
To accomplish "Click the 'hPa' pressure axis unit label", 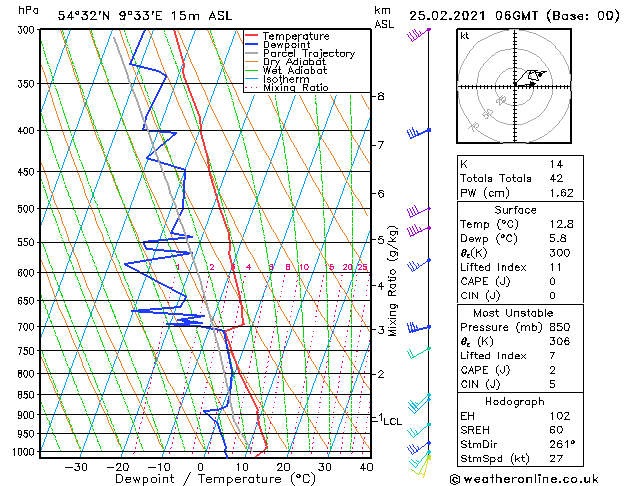I will click(x=28, y=11).
